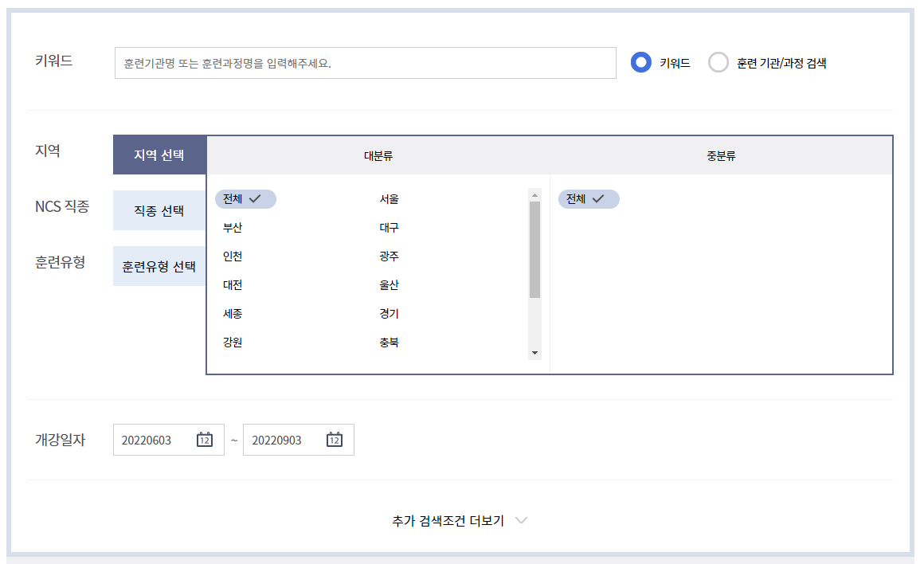924x564 pixels.
Task: Deselect the 전체 chip in the 대분류 column
Action: (245, 199)
